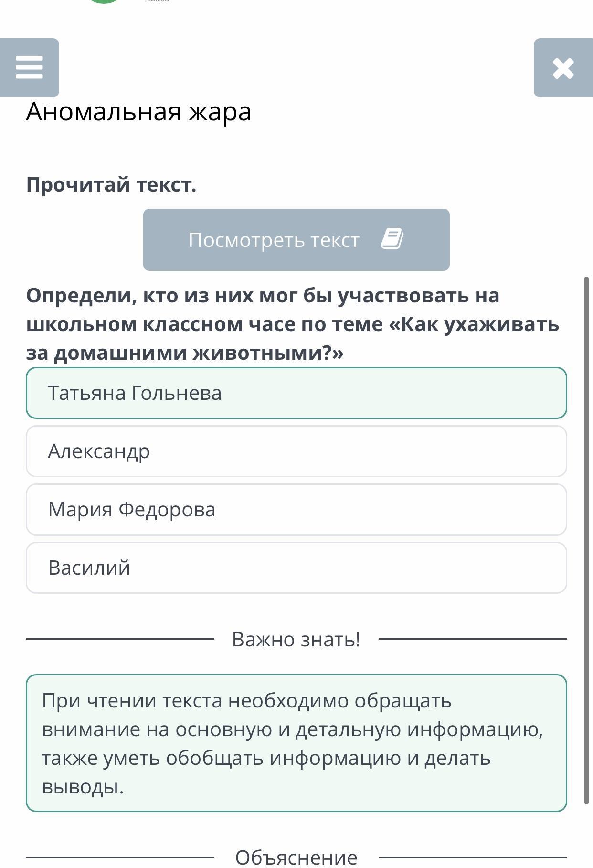Close the task with the X icon
This screenshot has width=593, height=868.
click(x=563, y=68)
